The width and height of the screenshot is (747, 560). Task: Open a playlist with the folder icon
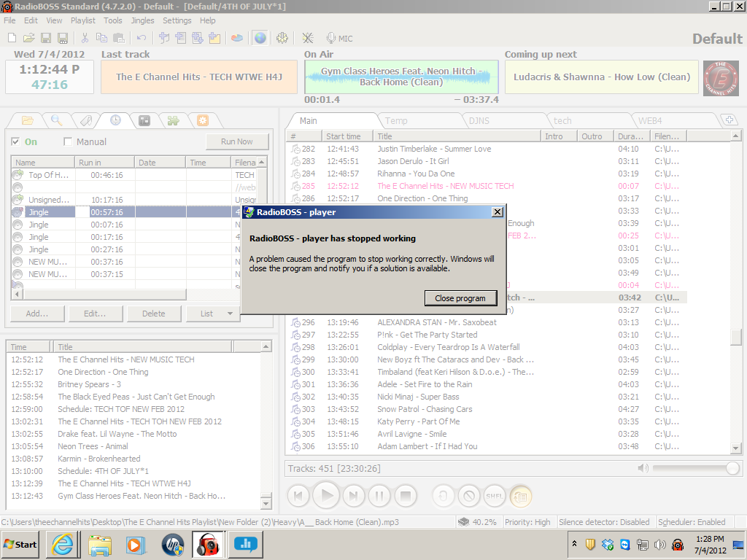coord(28,38)
